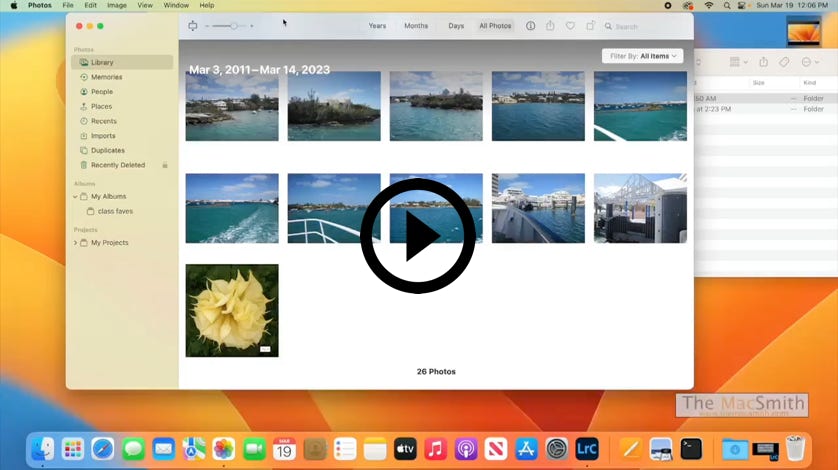This screenshot has width=838, height=470.
Task: Click the Creative Cloud menu bar icon
Action: coord(688,5)
